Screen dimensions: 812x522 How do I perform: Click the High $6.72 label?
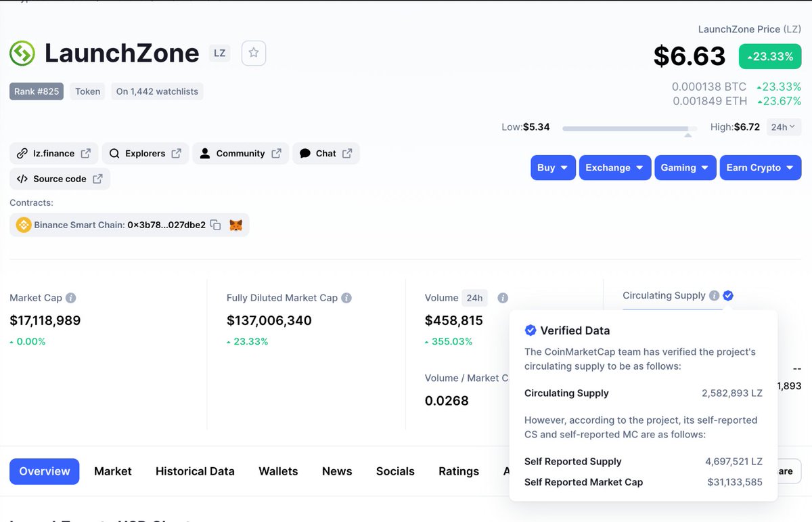(735, 127)
